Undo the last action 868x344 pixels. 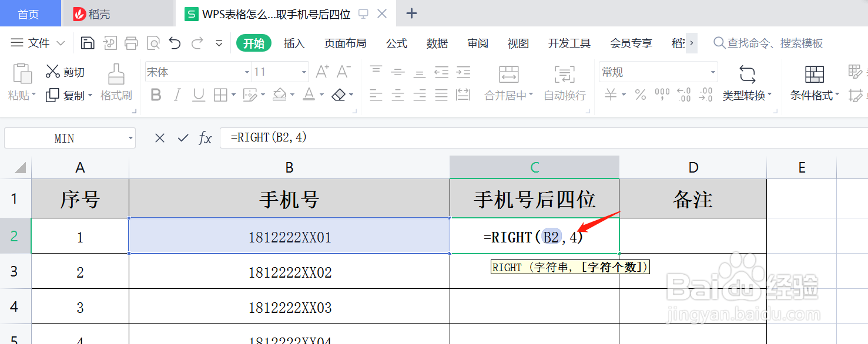174,42
